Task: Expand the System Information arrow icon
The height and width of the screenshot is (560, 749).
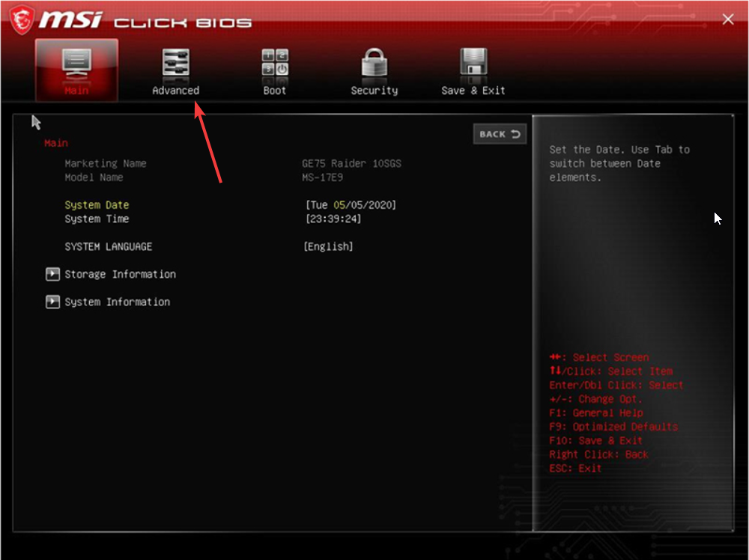Action: point(52,302)
